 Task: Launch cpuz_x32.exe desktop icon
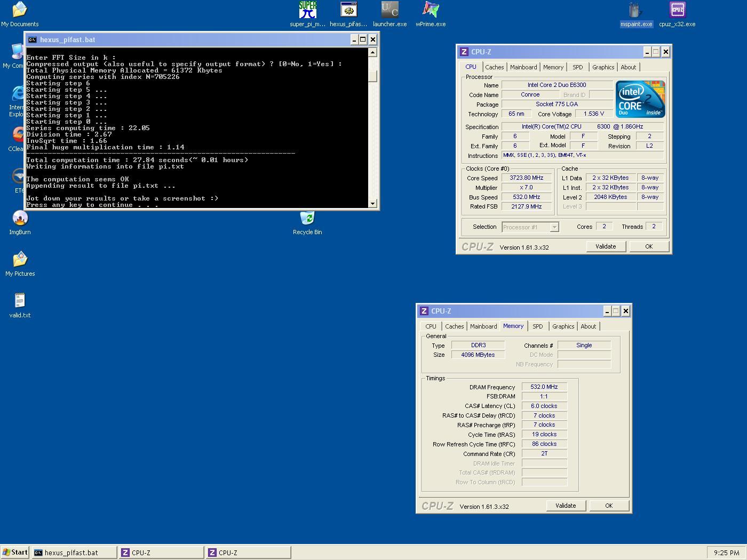(677, 14)
